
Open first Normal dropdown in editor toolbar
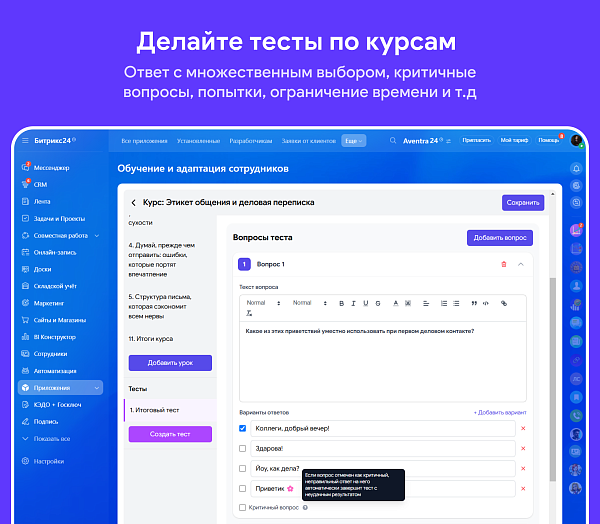tap(264, 303)
